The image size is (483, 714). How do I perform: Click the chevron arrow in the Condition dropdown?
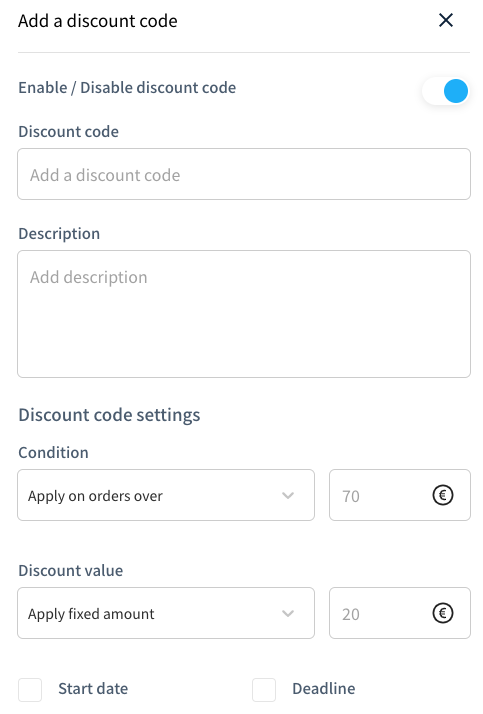click(x=288, y=495)
